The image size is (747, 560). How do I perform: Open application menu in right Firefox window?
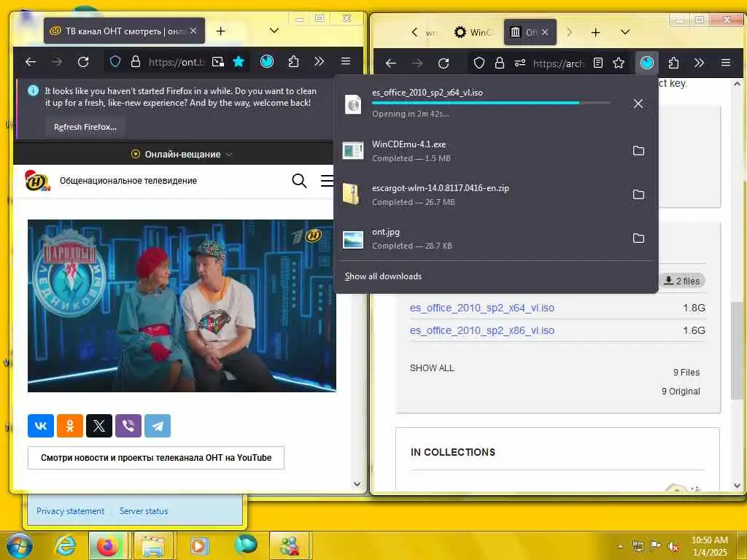(726, 63)
